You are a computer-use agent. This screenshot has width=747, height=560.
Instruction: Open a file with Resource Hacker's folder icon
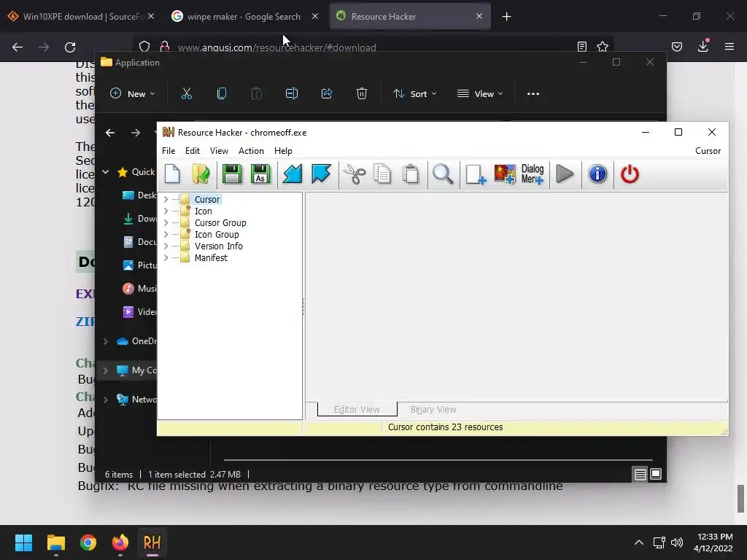201,174
